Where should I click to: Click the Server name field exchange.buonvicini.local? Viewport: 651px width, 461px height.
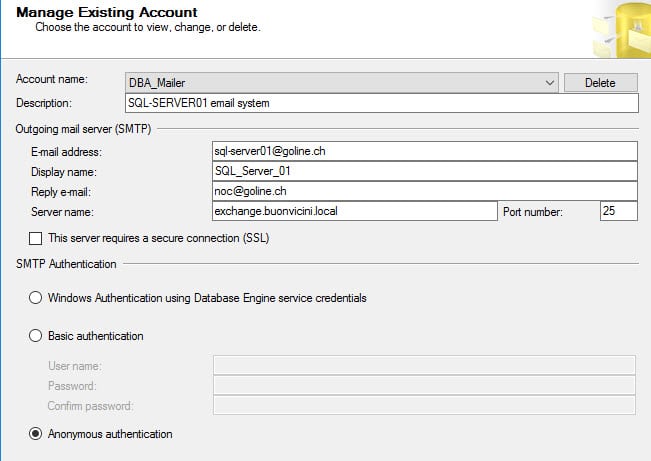[x=355, y=211]
